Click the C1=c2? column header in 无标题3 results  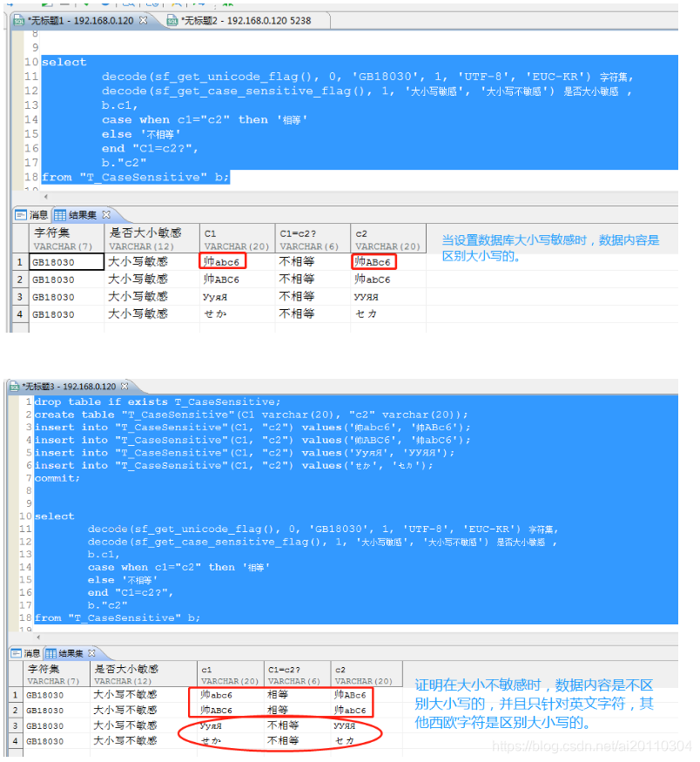coord(297,674)
